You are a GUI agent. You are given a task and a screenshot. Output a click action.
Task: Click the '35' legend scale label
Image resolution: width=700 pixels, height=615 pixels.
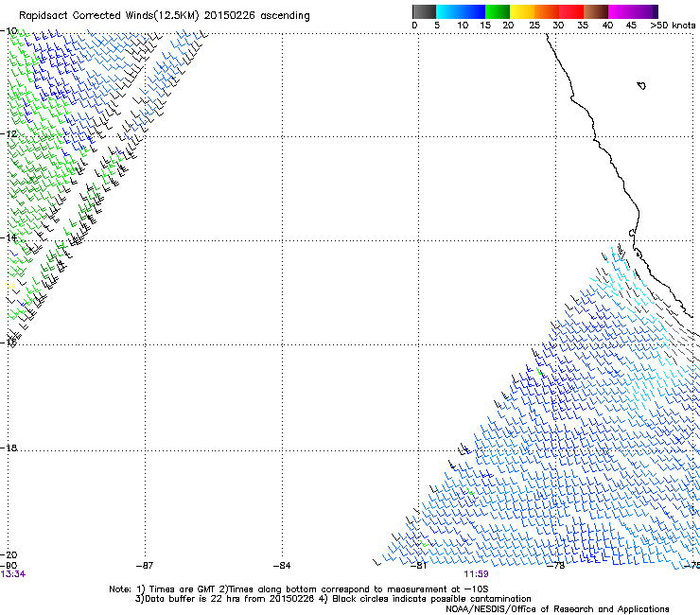pyautogui.click(x=583, y=25)
